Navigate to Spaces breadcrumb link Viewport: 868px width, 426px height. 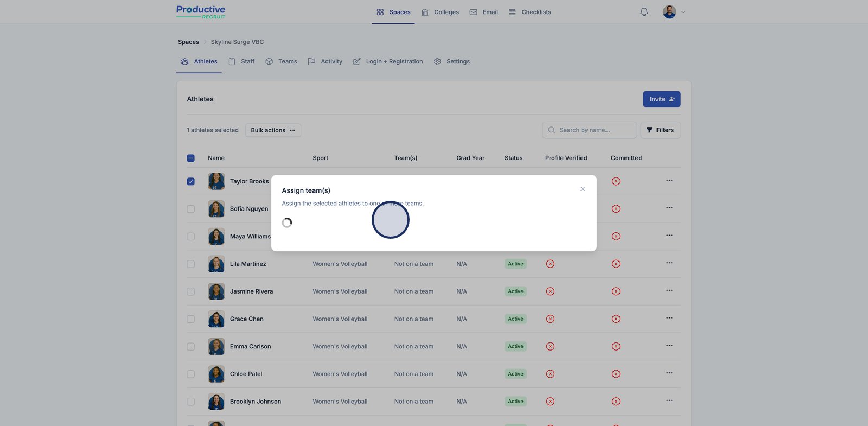188,42
